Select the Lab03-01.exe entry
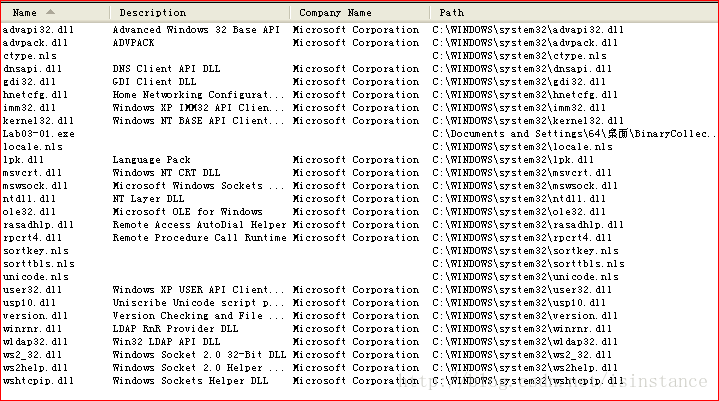719x401 pixels. (x=39, y=134)
